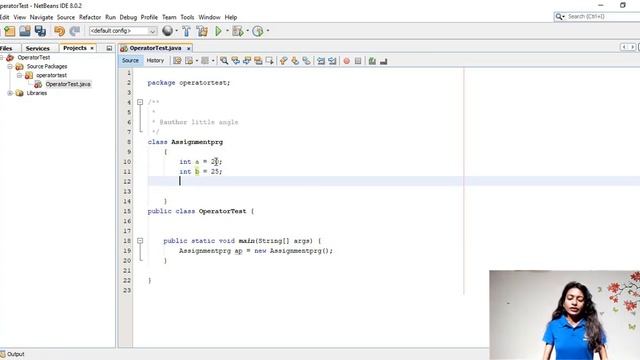
Task: Close the Projects tab
Action: point(92,48)
